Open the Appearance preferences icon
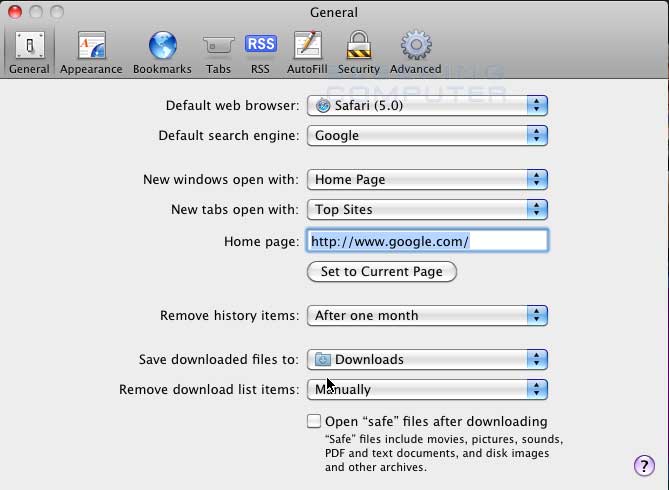 (x=91, y=45)
